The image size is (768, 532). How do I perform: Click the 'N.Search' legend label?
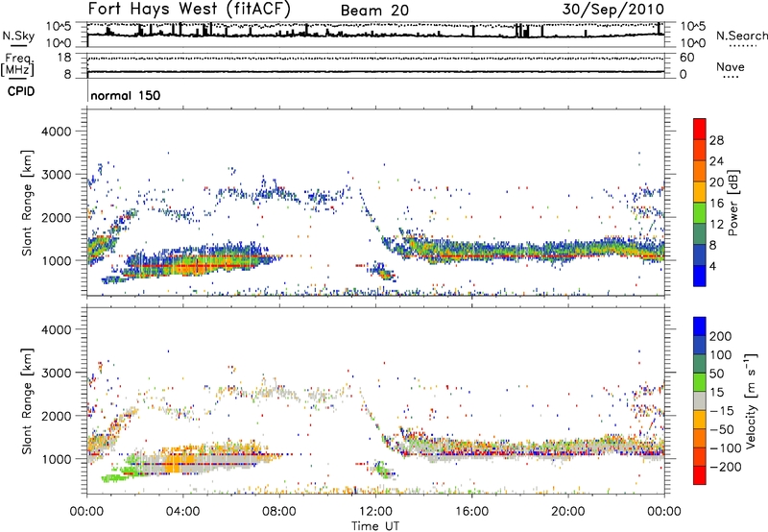(x=741, y=36)
